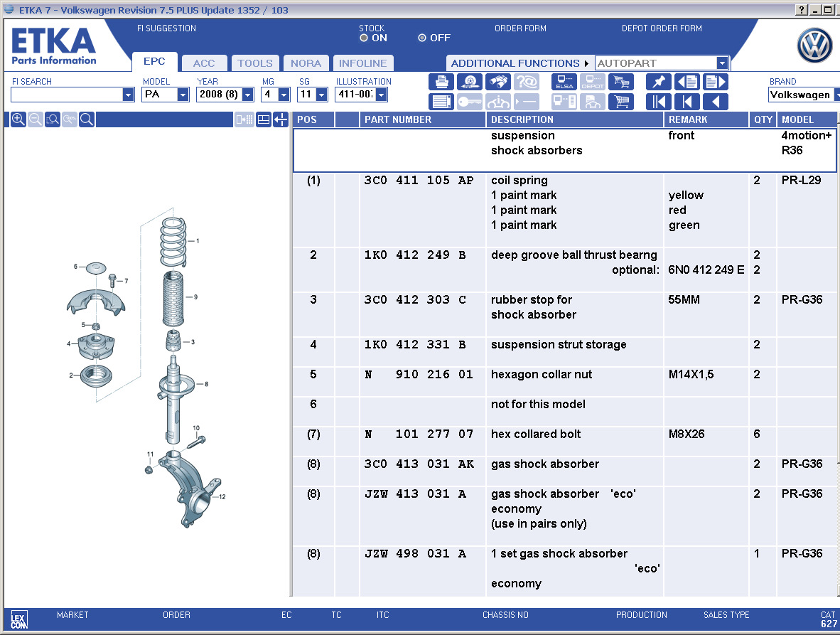The width and height of the screenshot is (840, 635).
Task: Open the ILLUSTRATION dropdown arrow
Action: click(382, 95)
